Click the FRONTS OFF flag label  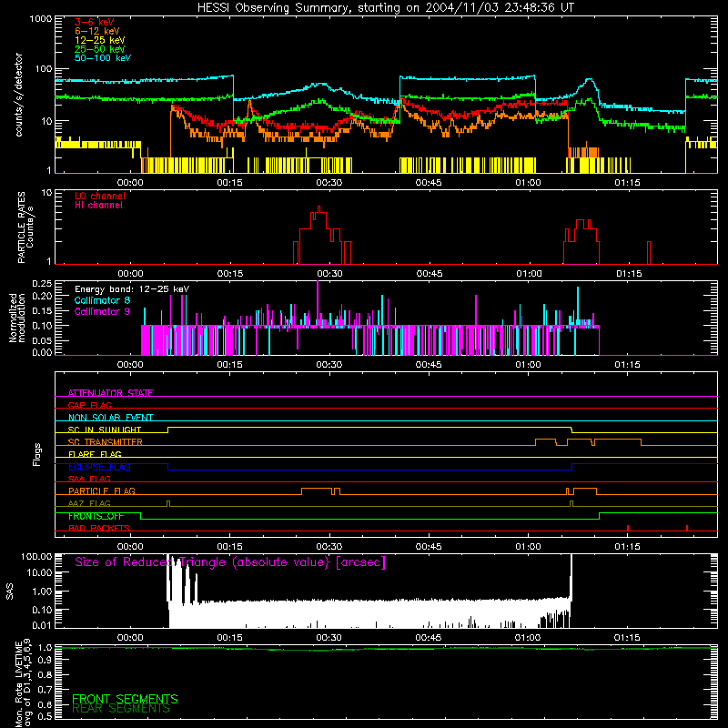96,516
